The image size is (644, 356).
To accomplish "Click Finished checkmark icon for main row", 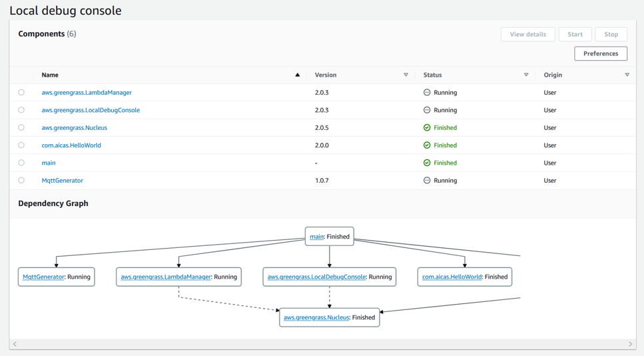I will (427, 163).
